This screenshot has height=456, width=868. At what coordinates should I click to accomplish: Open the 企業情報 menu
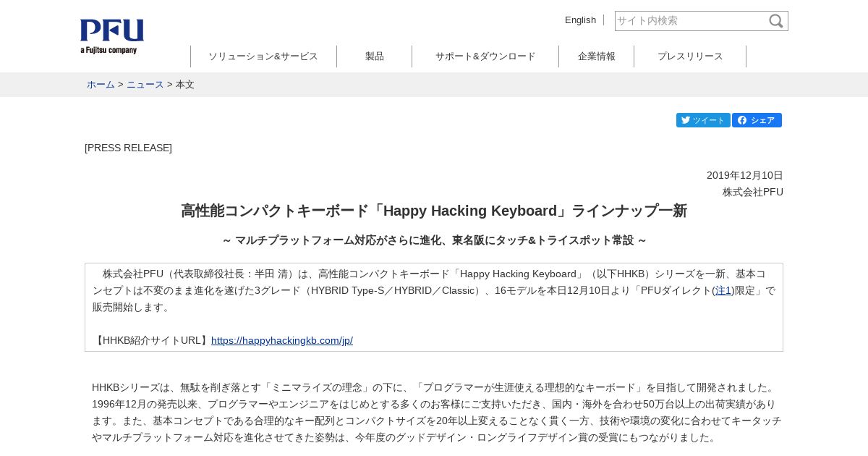tap(596, 56)
